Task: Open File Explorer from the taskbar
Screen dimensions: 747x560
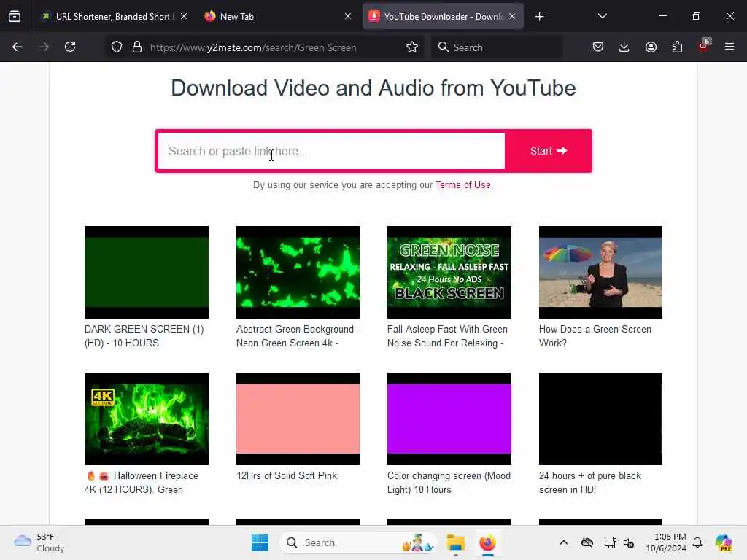Action: (455, 542)
